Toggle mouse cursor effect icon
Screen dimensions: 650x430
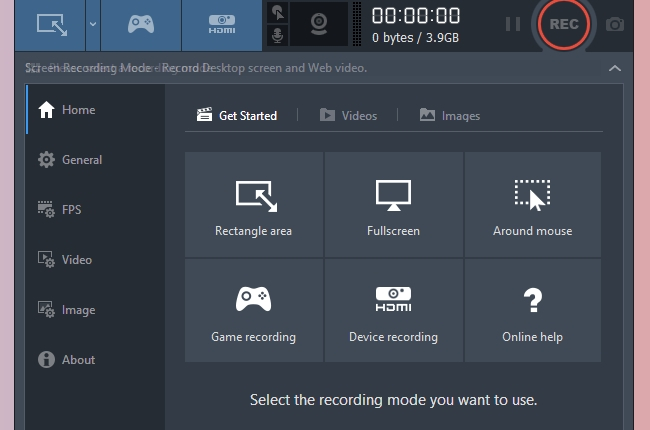point(278,12)
